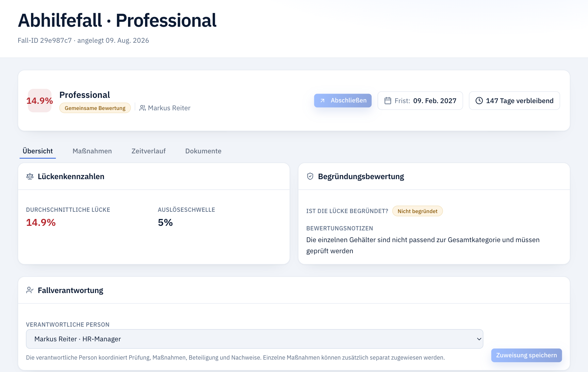The width and height of the screenshot is (588, 372).
Task: Expand dropdown via its chevron arrow
Action: (x=479, y=339)
